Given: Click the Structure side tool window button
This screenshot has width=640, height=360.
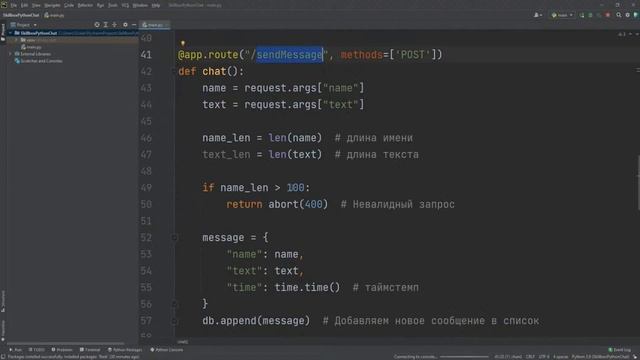Looking at the screenshot, I should coord(3,301).
